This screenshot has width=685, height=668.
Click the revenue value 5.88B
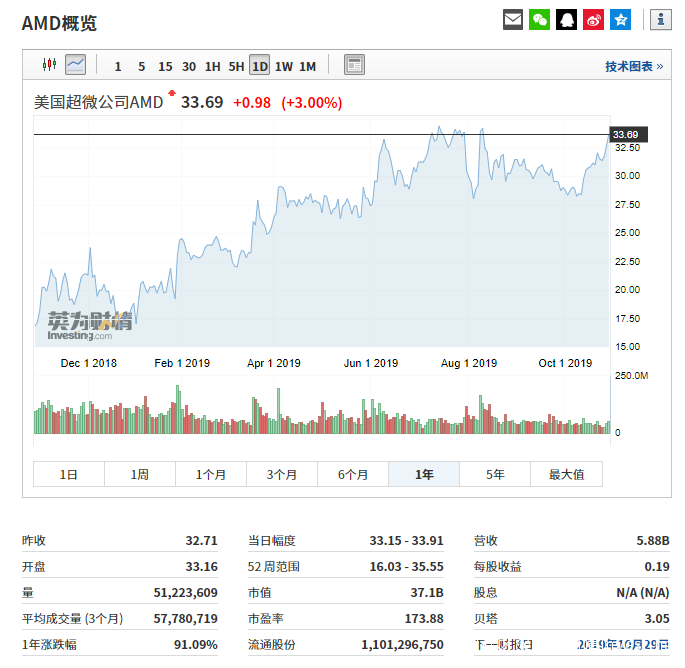[653, 540]
